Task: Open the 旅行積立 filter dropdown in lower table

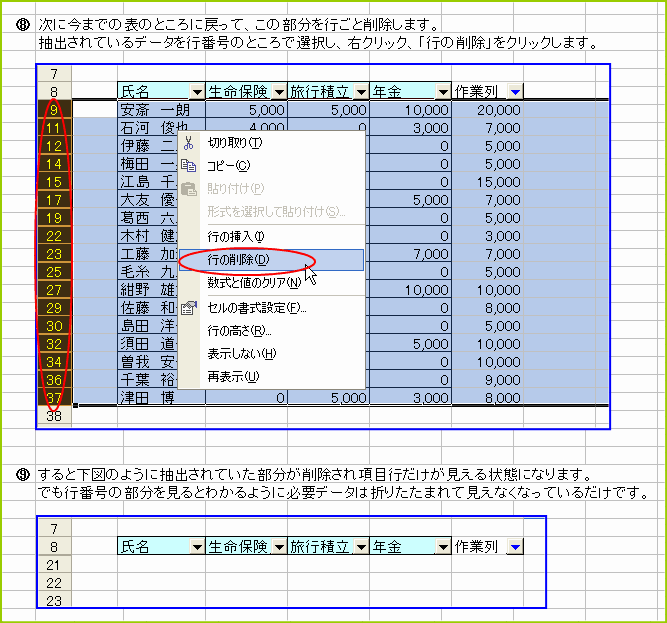Action: coord(361,547)
